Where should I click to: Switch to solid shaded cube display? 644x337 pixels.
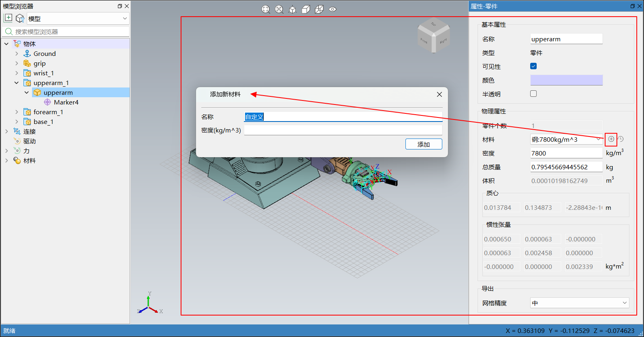(x=306, y=9)
